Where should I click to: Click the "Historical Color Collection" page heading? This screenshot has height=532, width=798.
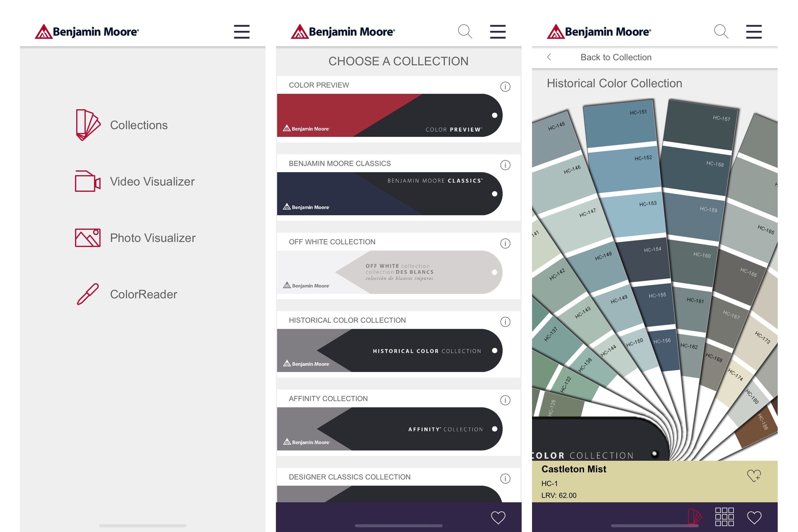click(614, 83)
